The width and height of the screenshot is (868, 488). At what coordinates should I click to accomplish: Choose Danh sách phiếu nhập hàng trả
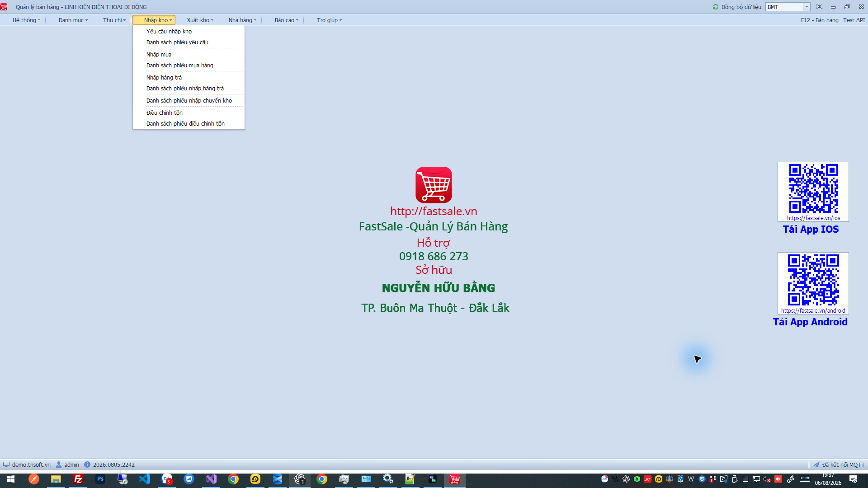point(189,88)
